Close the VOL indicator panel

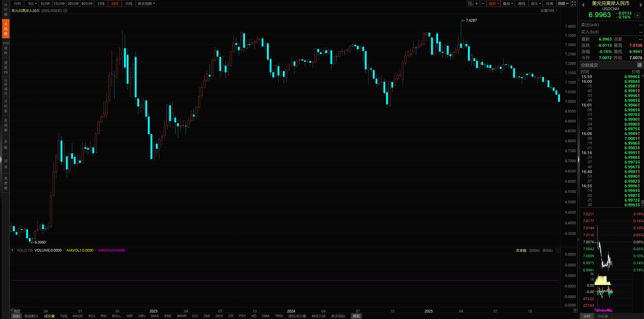tap(558, 250)
